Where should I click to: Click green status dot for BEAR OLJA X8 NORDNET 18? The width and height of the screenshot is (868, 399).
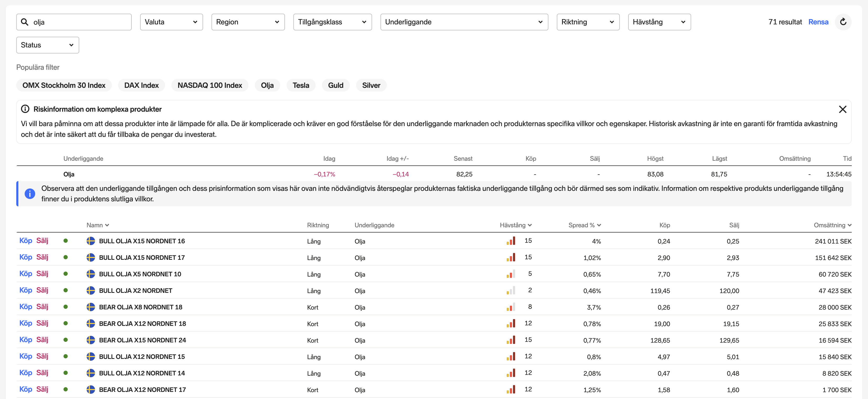[66, 307]
